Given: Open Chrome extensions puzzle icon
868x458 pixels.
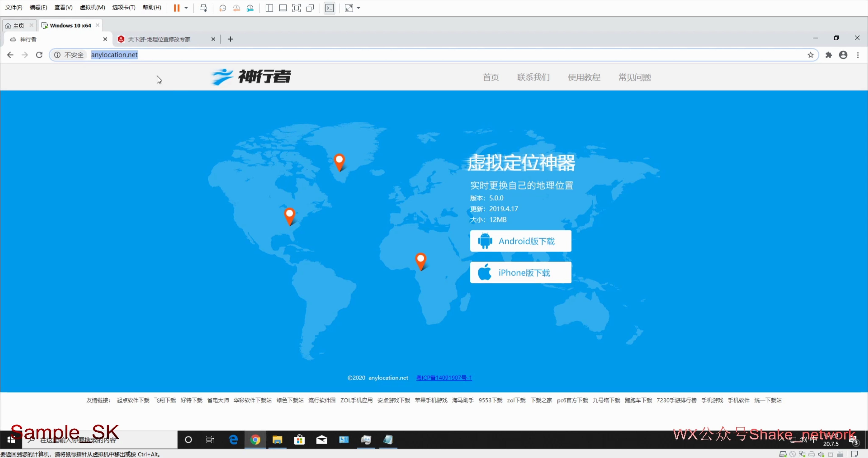Looking at the screenshot, I should pyautogui.click(x=829, y=55).
